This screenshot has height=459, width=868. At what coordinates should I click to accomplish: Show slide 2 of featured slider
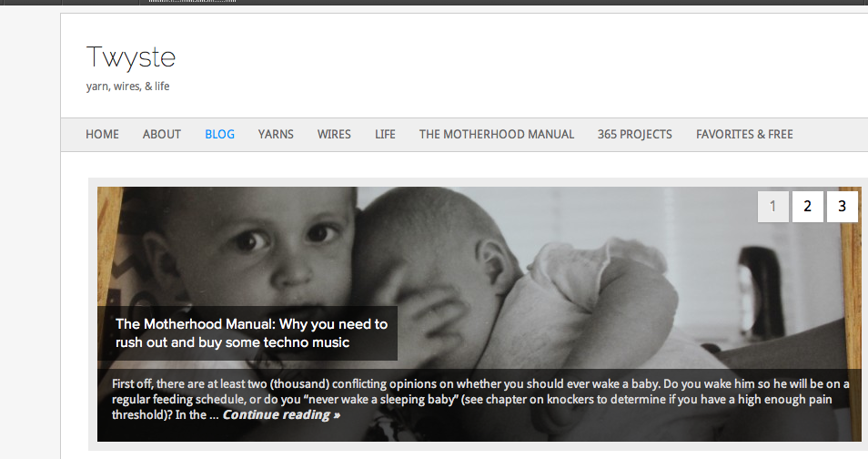click(x=807, y=207)
